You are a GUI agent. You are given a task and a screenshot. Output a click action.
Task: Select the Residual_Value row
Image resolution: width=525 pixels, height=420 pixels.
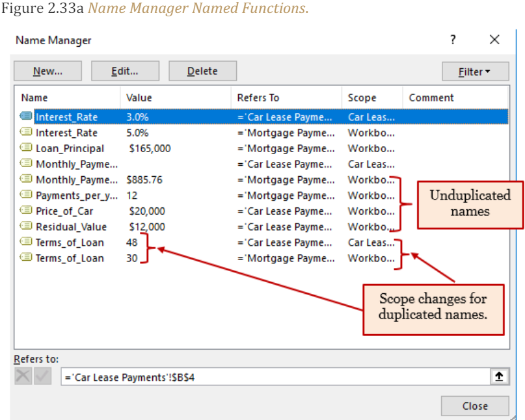[263, 227]
